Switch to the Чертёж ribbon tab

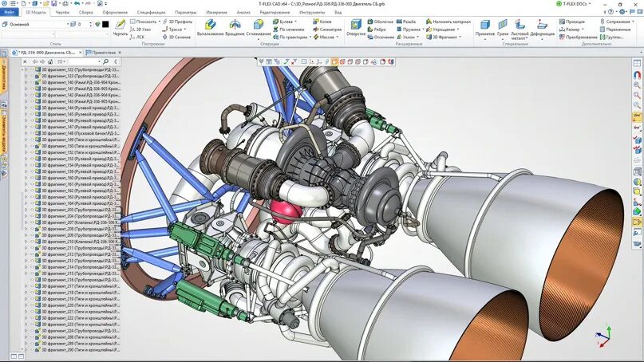tap(62, 12)
